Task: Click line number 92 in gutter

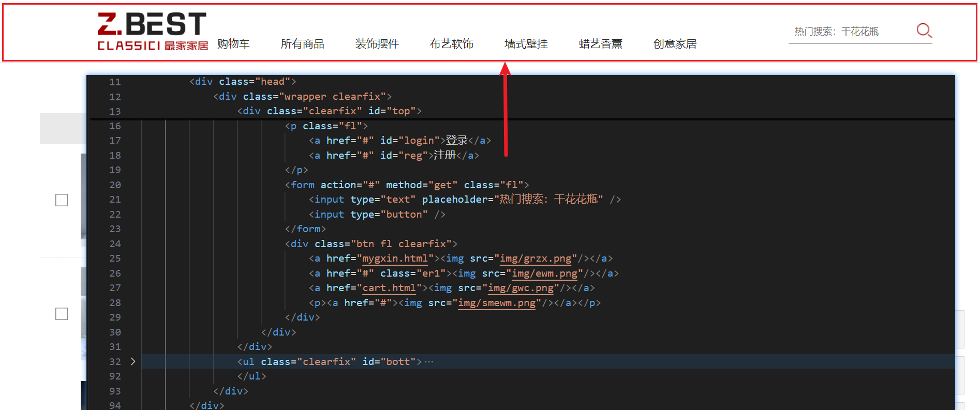Action: click(115, 376)
